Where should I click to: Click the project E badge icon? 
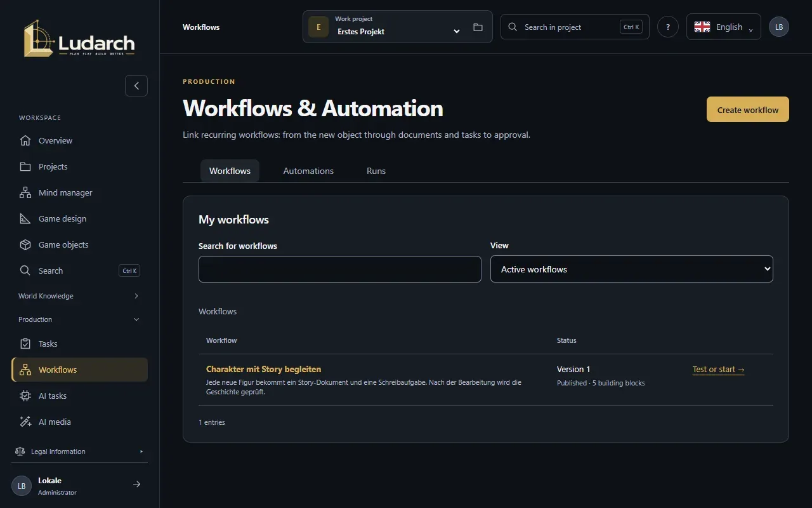click(x=318, y=27)
